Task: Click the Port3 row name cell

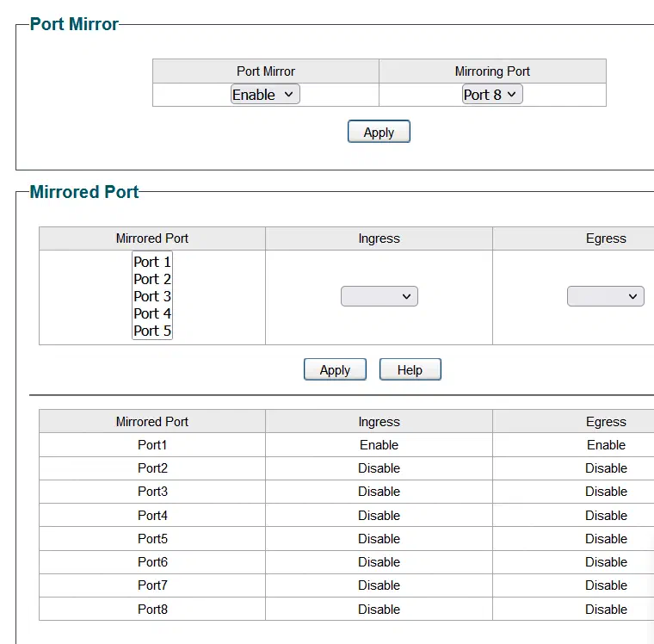Action: [x=152, y=492]
